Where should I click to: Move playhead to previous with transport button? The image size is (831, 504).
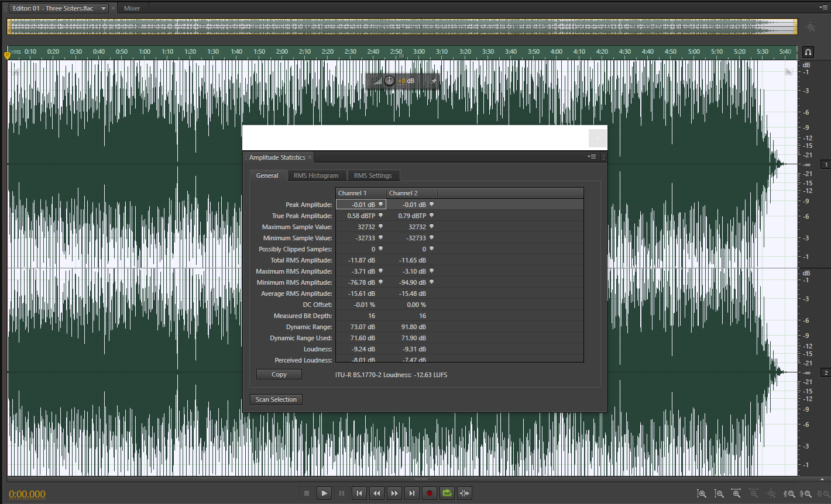pos(359,493)
